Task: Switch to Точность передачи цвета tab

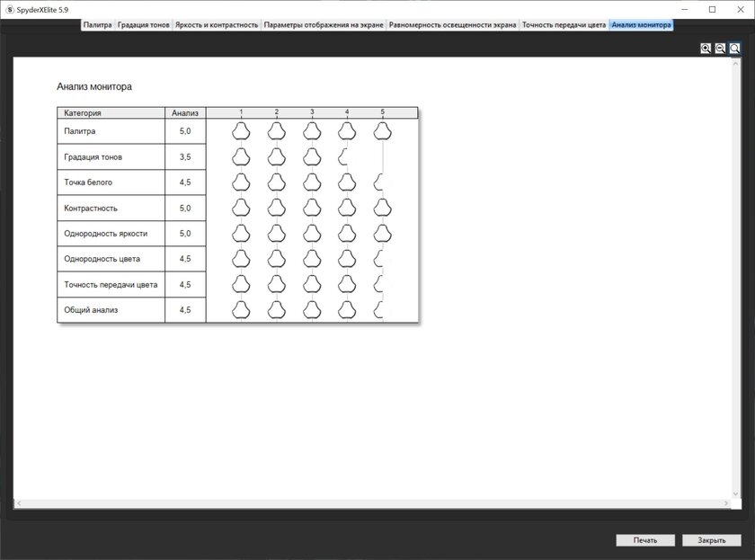Action: [x=564, y=25]
